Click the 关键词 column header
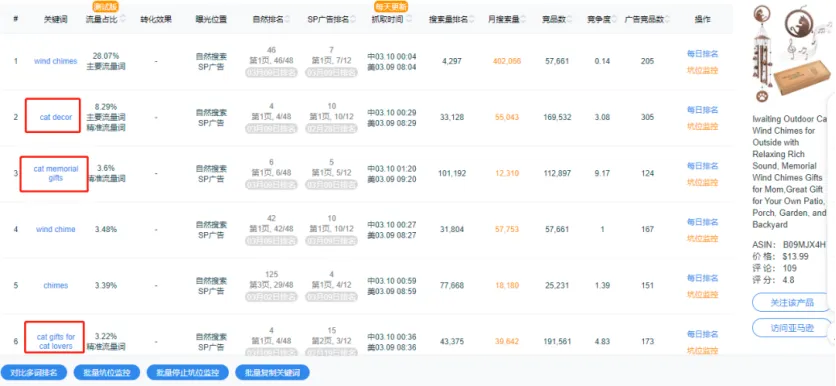The height and width of the screenshot is (386, 836). tap(55, 19)
